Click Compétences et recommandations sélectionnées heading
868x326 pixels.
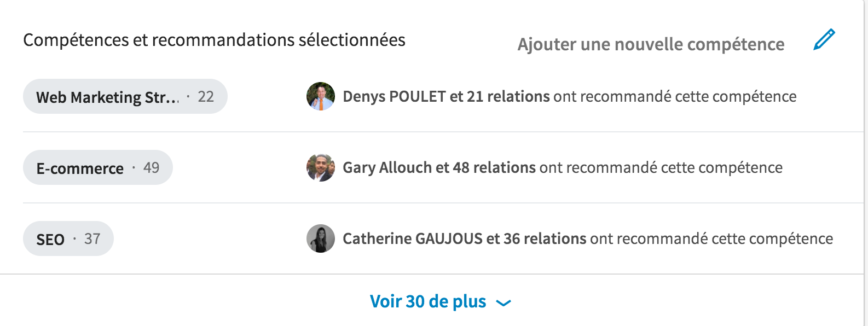point(215,40)
